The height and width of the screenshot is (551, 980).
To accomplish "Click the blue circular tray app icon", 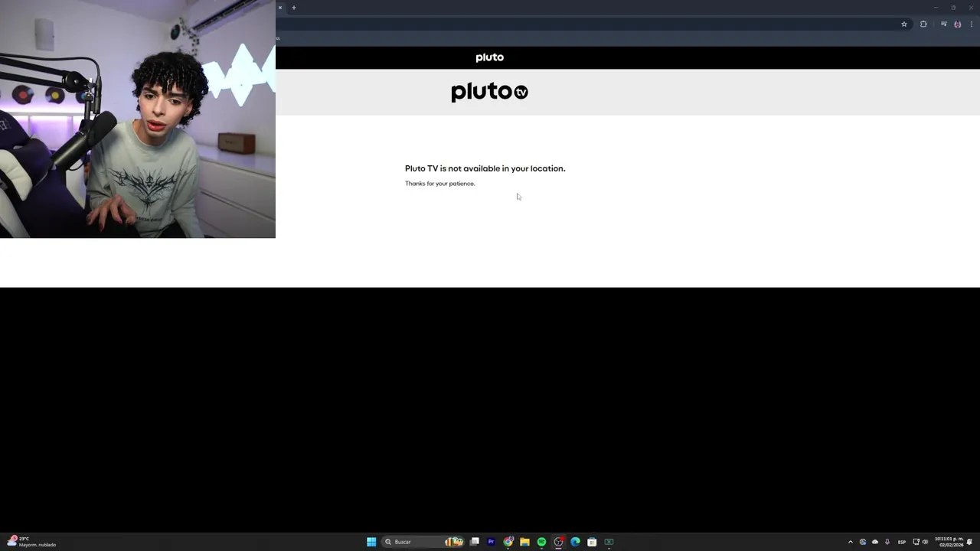I will (x=863, y=542).
